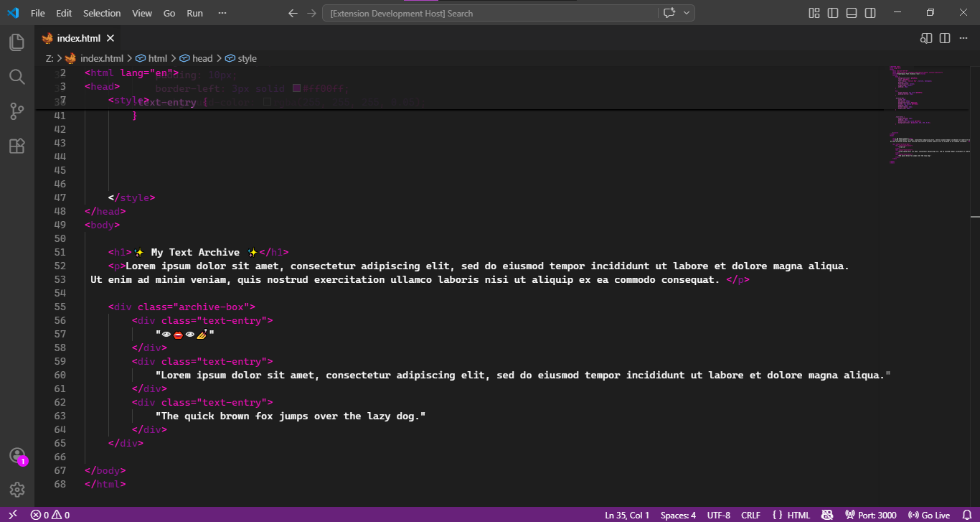Open the Selection menu
Screen dimensions: 980x522
tap(102, 13)
